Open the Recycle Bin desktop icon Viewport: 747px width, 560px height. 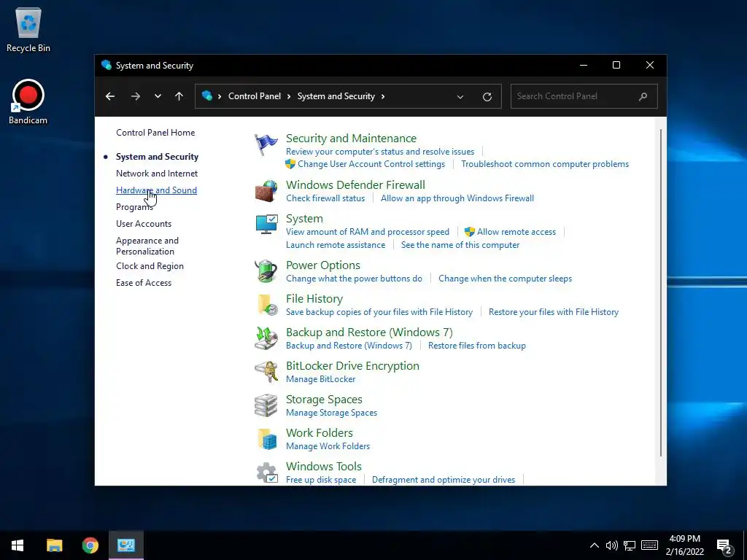[x=28, y=30]
